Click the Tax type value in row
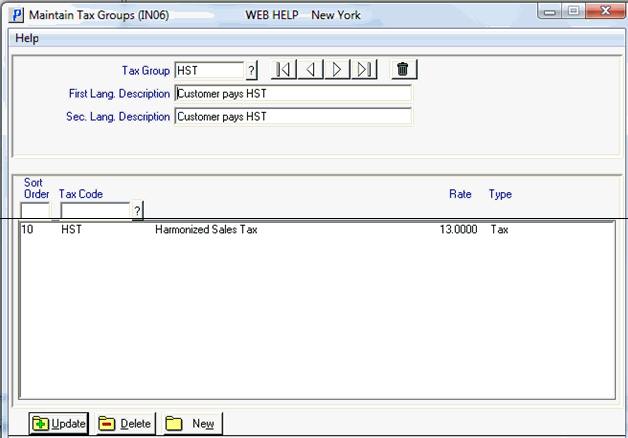This screenshot has height=438, width=628. [499, 229]
